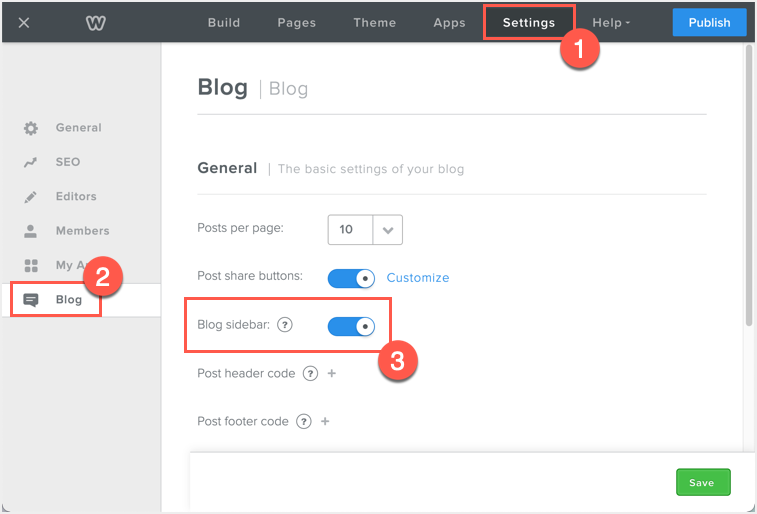Expand the Post header code section
The image size is (757, 514).
pyautogui.click(x=332, y=373)
